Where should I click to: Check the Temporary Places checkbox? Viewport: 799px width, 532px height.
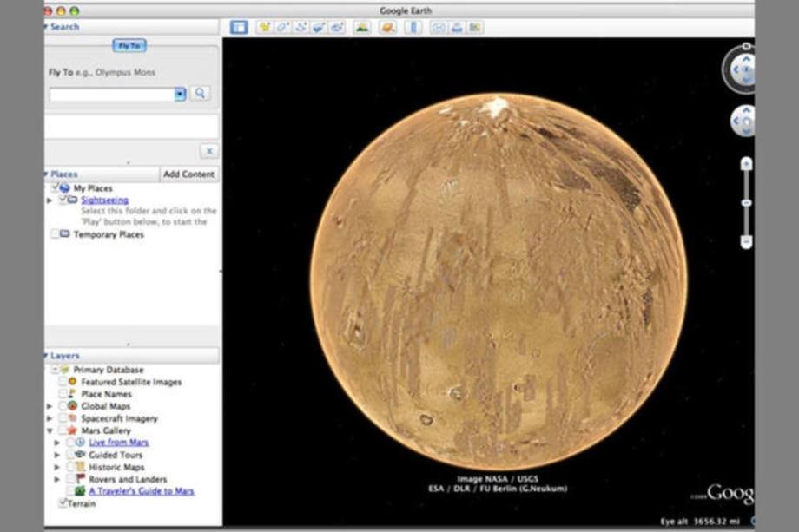coord(56,234)
